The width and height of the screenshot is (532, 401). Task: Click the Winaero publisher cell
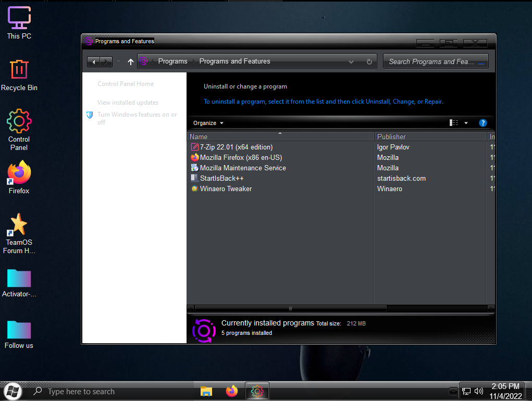click(x=390, y=189)
